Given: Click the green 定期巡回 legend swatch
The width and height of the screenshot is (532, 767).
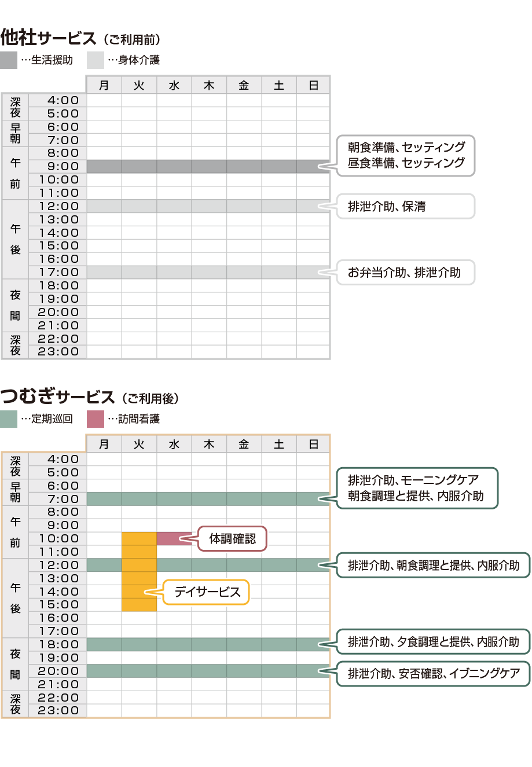Looking at the screenshot, I should coord(9,419).
